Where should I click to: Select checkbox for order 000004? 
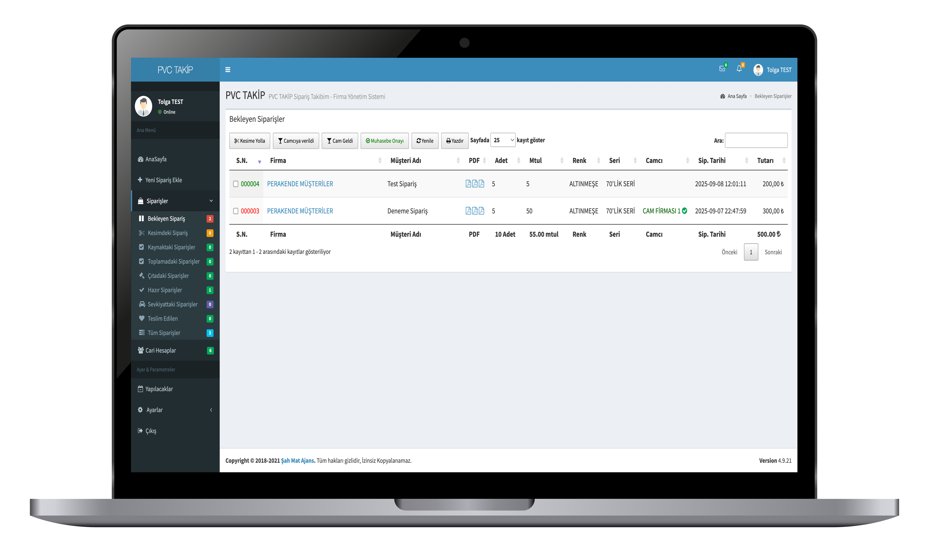(x=236, y=184)
